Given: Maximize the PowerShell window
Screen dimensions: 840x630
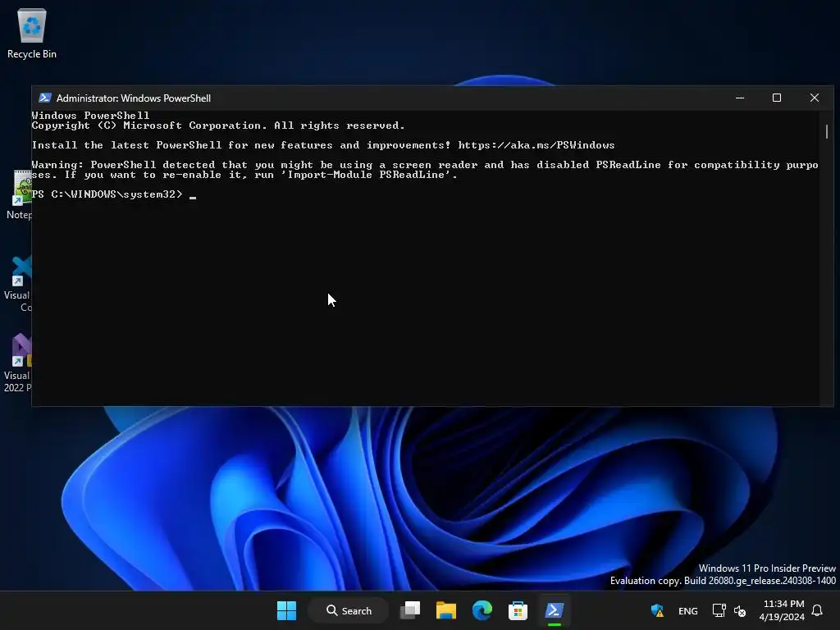Looking at the screenshot, I should (777, 98).
